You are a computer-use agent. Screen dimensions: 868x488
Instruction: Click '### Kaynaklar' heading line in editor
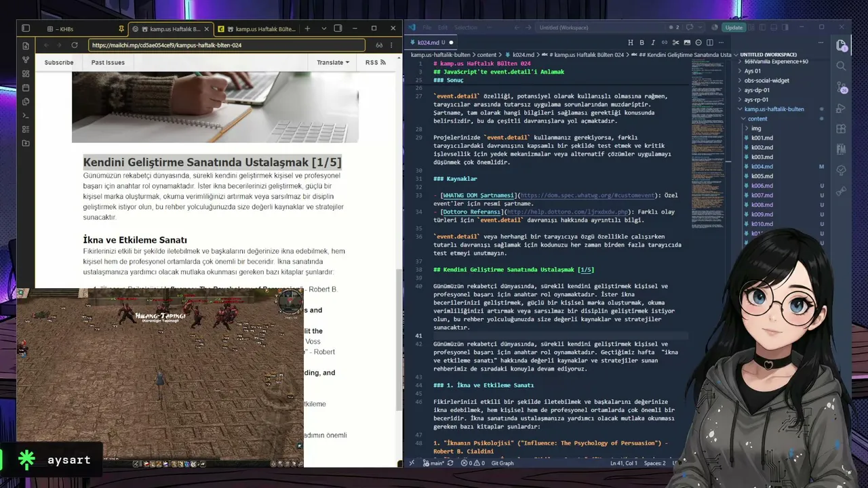454,179
